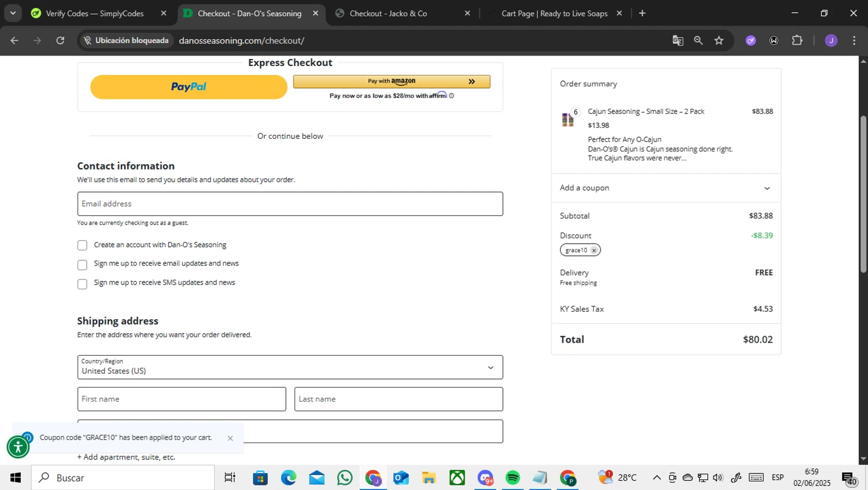Screen dimensions: 868x490
Task: Open Spotify from taskbar
Action: (x=513, y=478)
